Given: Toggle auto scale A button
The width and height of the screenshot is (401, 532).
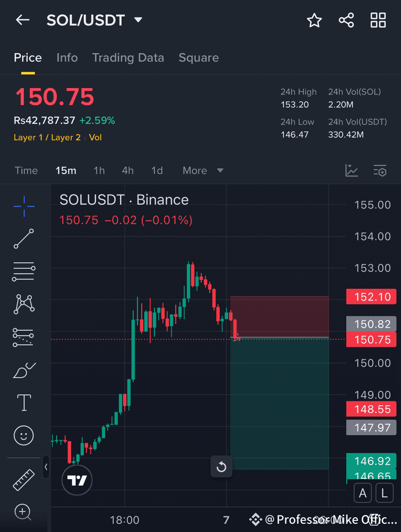Looking at the screenshot, I should [363, 493].
